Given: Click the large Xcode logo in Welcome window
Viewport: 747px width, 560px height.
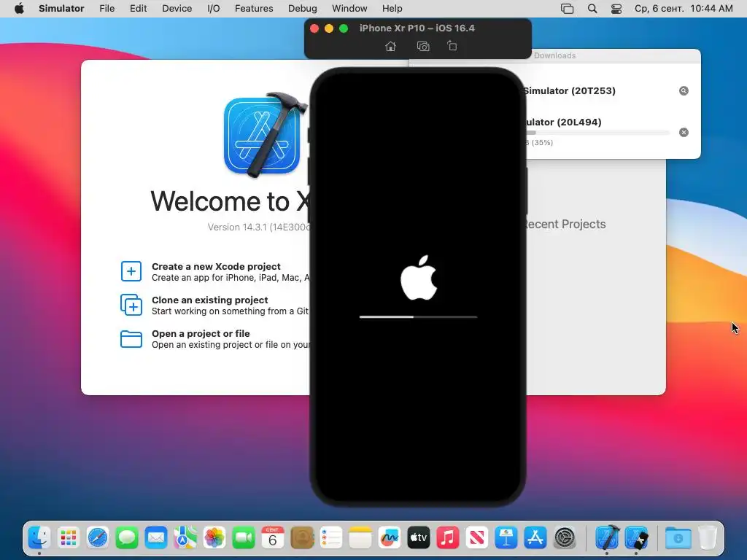Looking at the screenshot, I should (266, 135).
